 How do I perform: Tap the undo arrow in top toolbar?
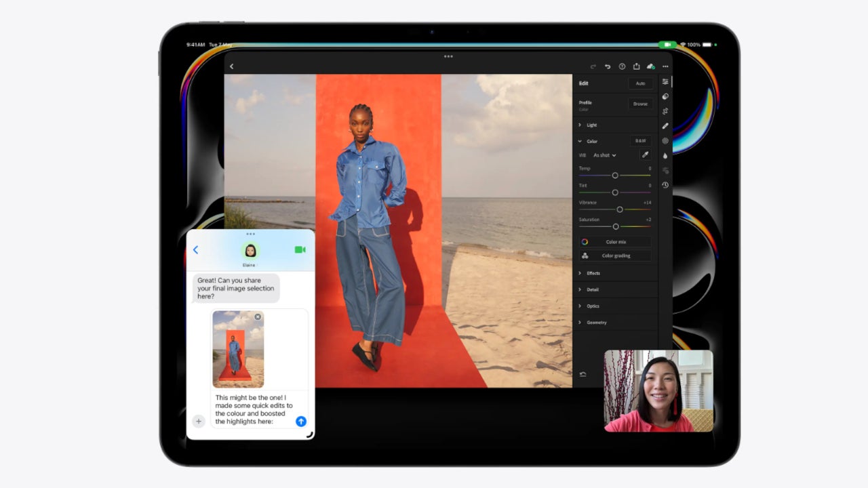608,66
